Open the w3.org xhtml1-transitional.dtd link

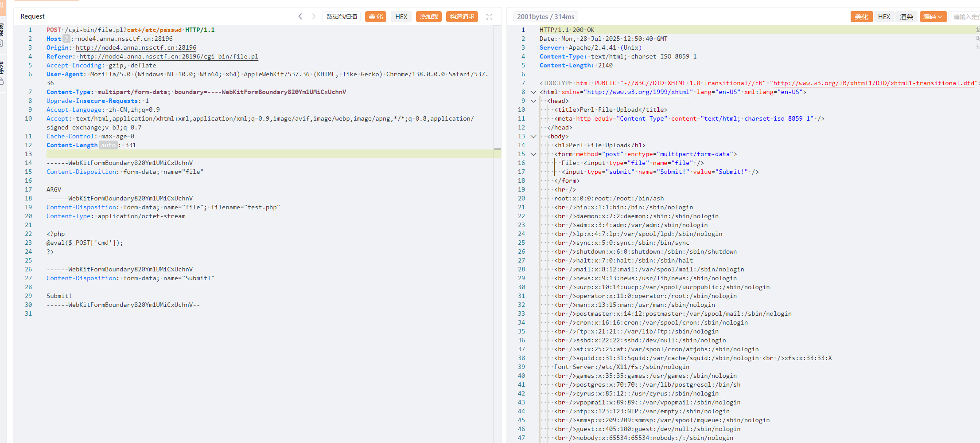pyautogui.click(x=874, y=83)
